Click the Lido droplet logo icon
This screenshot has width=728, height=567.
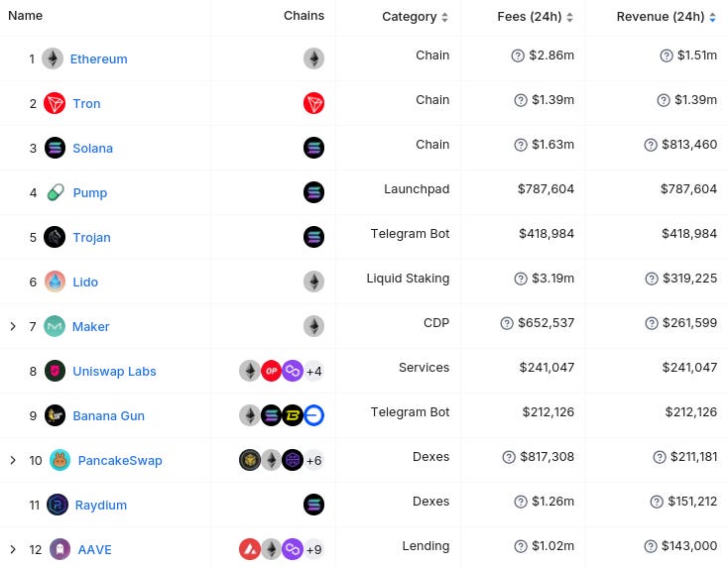[55, 282]
